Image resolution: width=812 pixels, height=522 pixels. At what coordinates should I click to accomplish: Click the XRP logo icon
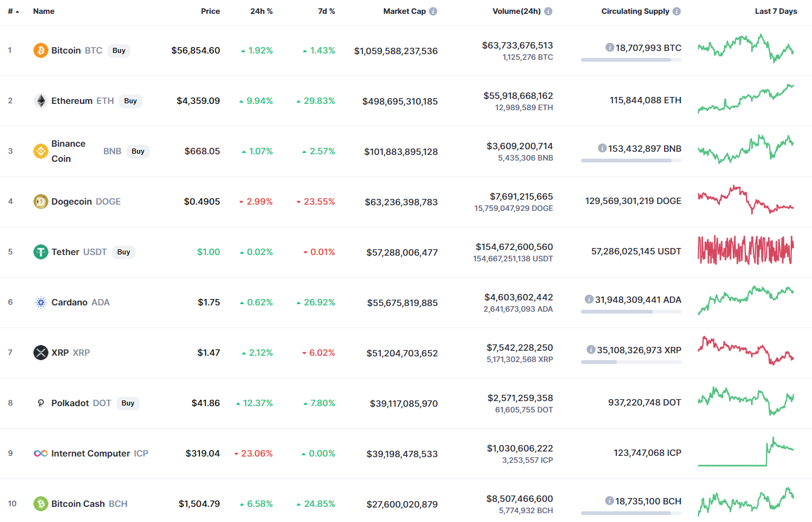pyautogui.click(x=40, y=353)
